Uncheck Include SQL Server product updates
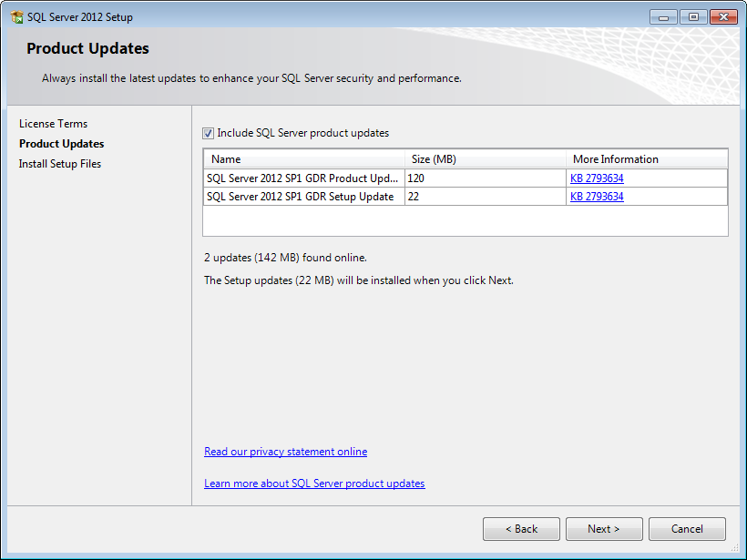This screenshot has width=747, height=560. click(x=209, y=133)
